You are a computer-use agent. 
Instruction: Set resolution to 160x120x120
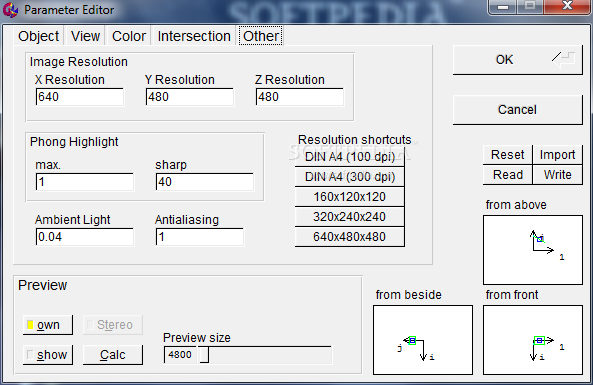pyautogui.click(x=350, y=197)
